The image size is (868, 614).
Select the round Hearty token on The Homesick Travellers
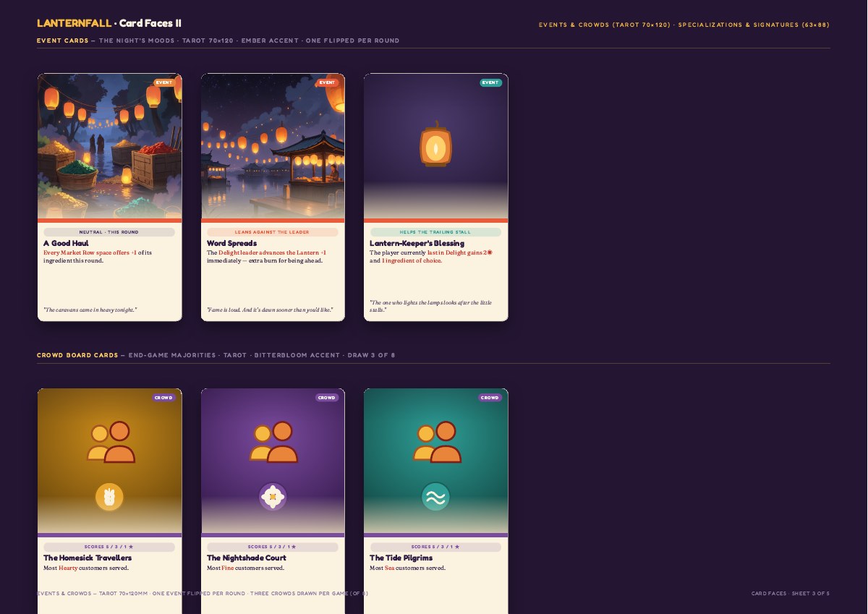point(110,498)
